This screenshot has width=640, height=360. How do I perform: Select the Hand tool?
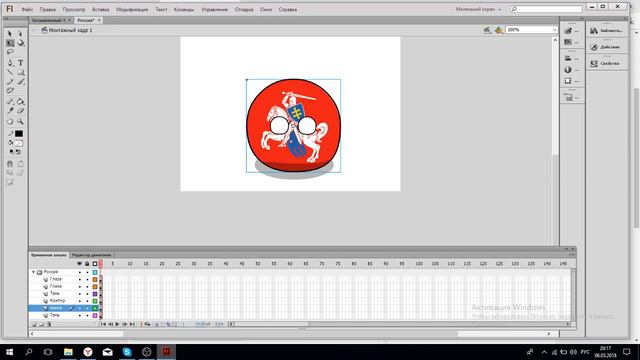point(10,122)
